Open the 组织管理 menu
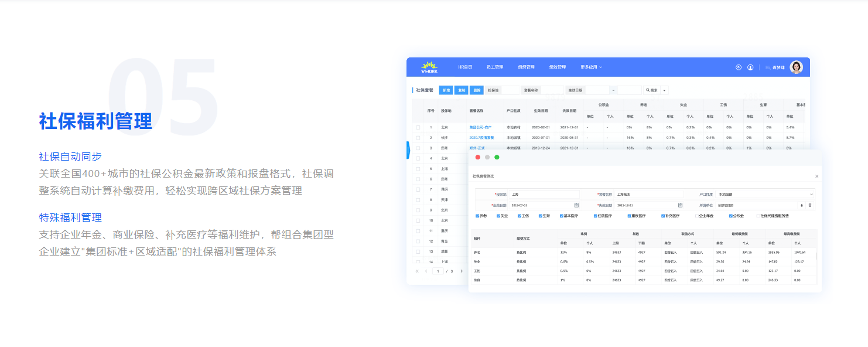The height and width of the screenshot is (347, 868). coord(526,67)
